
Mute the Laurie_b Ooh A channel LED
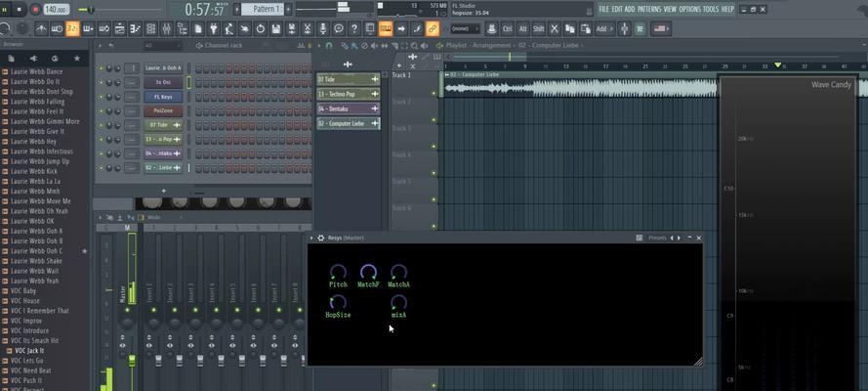pos(101,68)
